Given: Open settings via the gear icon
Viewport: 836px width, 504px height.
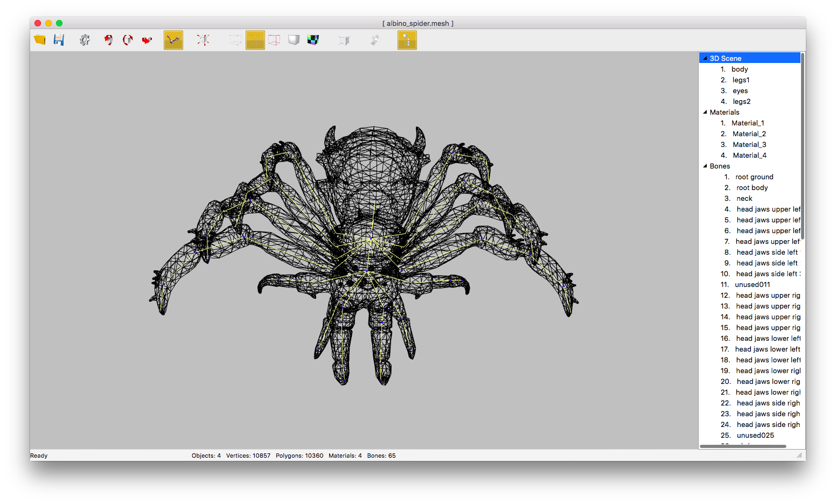Looking at the screenshot, I should tap(85, 40).
